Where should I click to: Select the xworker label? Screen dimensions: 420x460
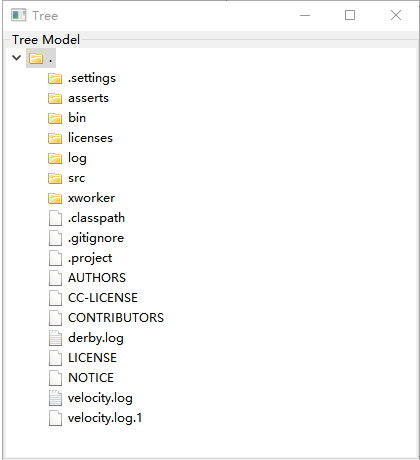(92, 198)
